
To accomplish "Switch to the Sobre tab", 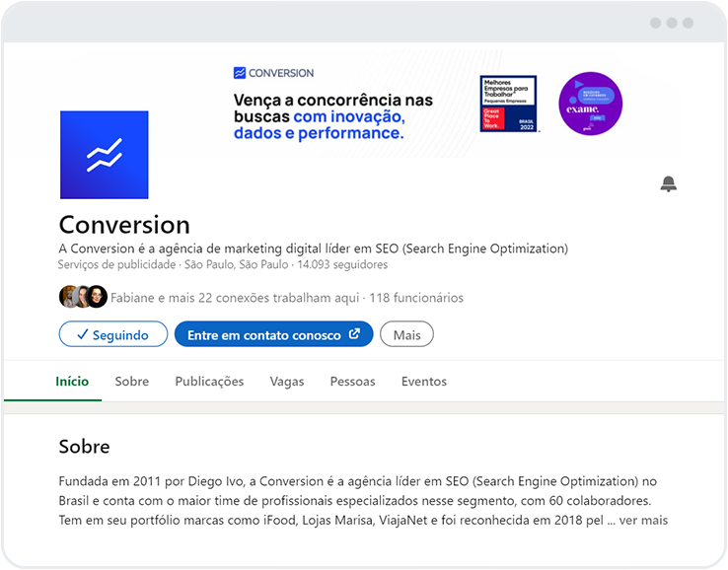I will point(132,381).
